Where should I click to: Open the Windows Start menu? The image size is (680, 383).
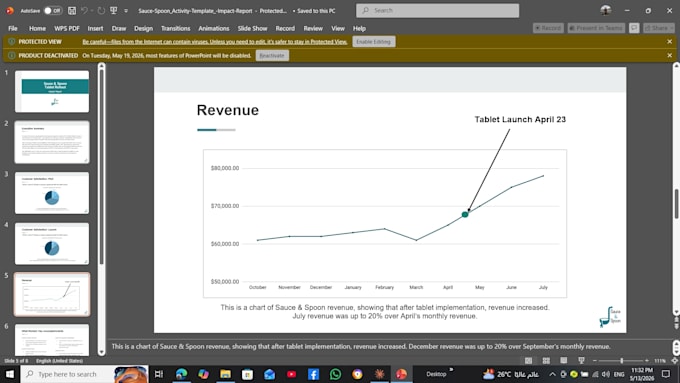[10, 374]
